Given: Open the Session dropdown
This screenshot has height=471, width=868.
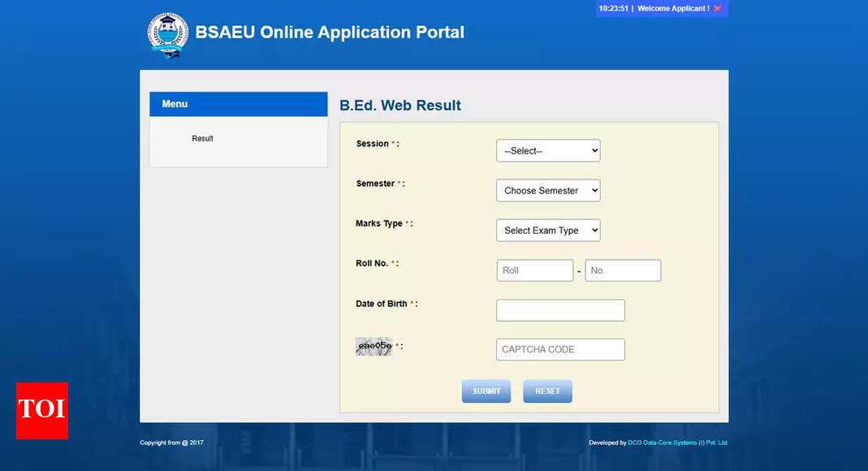Looking at the screenshot, I should 548,151.
